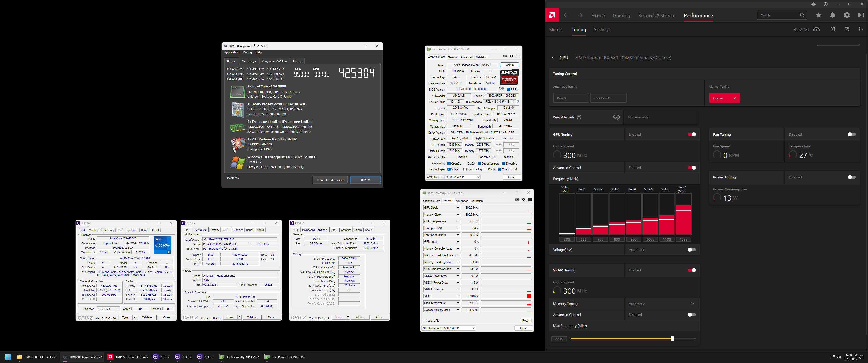The width and height of the screenshot is (868, 363).
Task: Open GPU Temperature sensor dropdown arrow
Action: [x=458, y=221]
